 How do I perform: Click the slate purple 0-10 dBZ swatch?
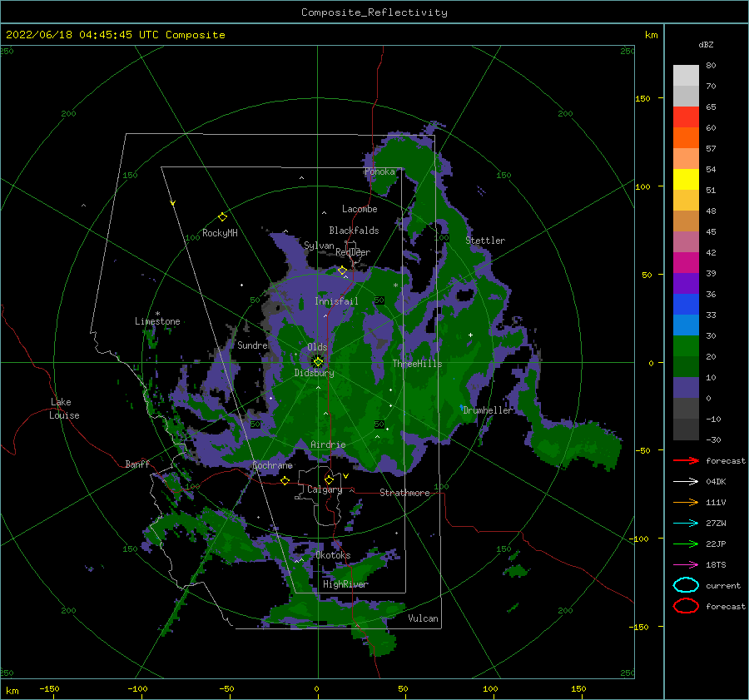(x=686, y=388)
